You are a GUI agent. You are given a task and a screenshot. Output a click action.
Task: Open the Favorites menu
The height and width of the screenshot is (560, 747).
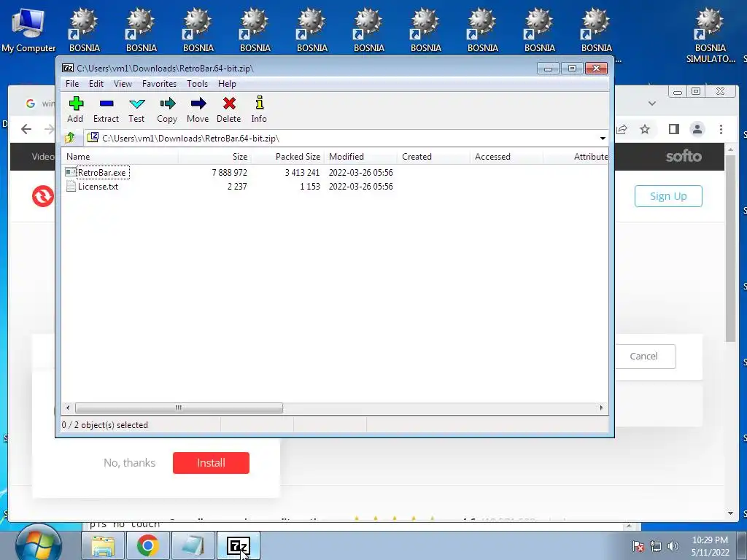click(x=159, y=84)
